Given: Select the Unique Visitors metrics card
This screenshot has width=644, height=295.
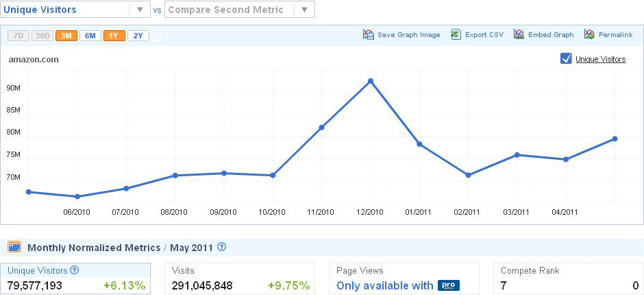Looking at the screenshot, I should coord(75,279).
